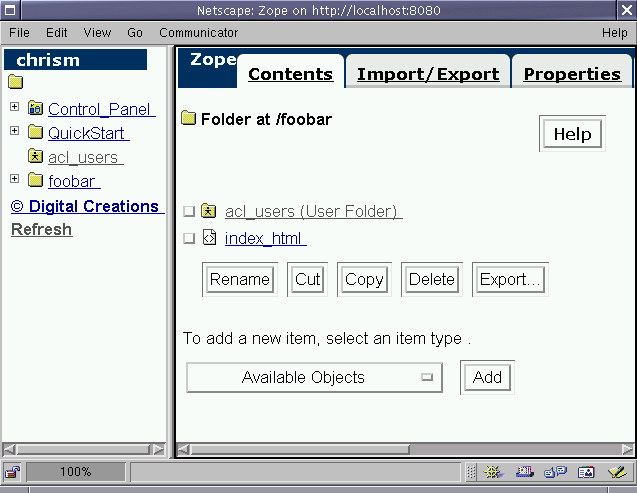Screen dimensions: 637x493
Task: Click the Zope logo text
Action: point(213,59)
